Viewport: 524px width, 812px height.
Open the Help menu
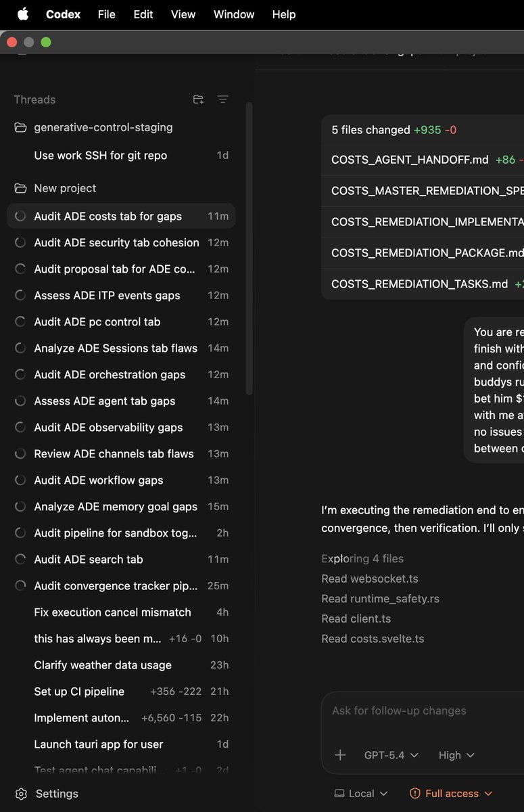pyautogui.click(x=284, y=14)
